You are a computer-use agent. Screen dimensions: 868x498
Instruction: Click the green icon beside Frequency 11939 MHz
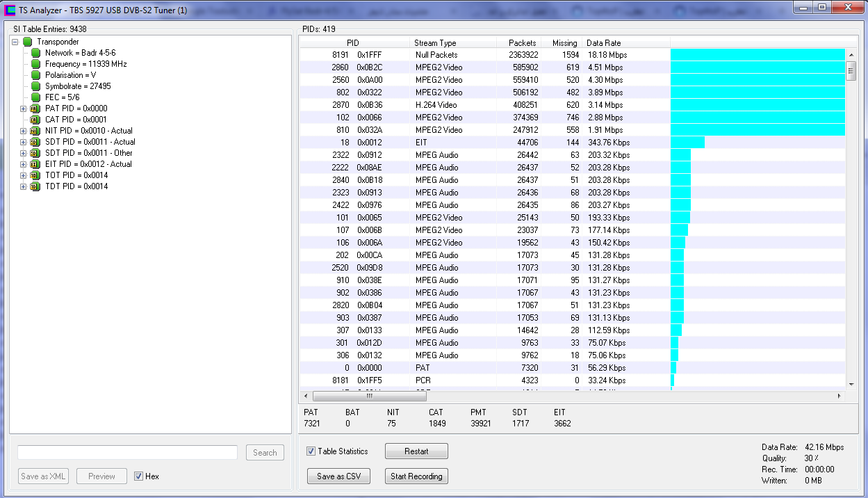35,64
